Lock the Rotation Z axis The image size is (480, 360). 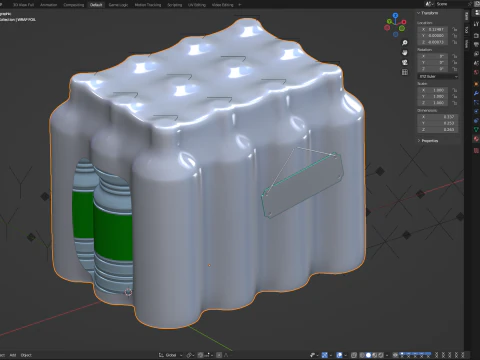[x=454, y=69]
